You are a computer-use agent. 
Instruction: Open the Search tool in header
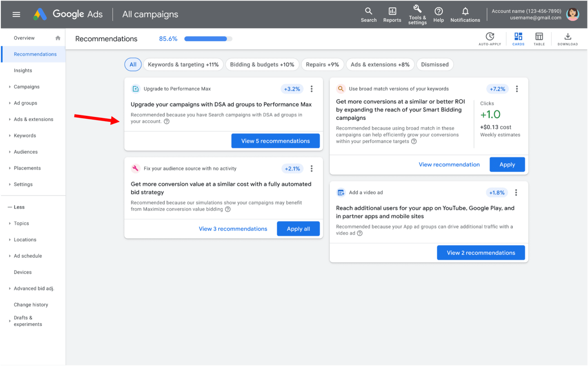point(368,15)
